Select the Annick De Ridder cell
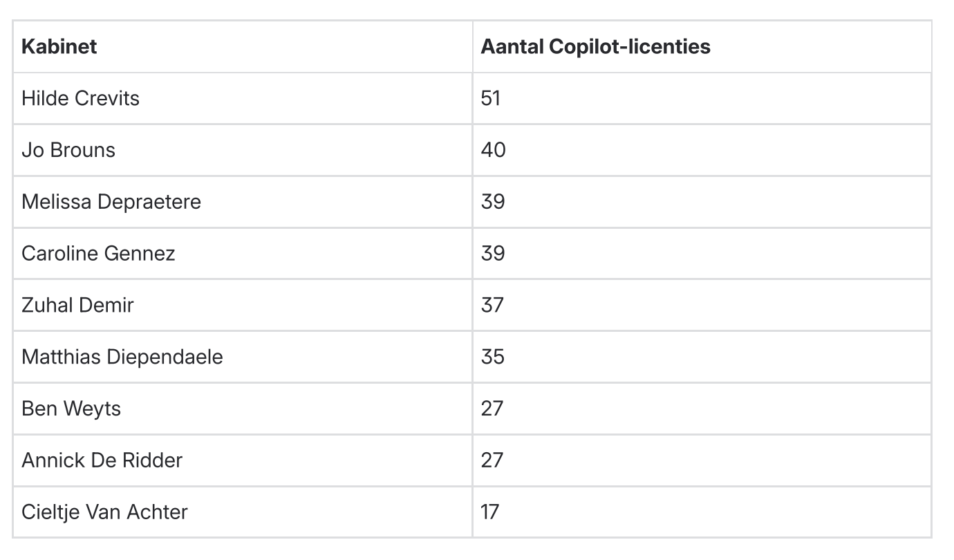 243,460
